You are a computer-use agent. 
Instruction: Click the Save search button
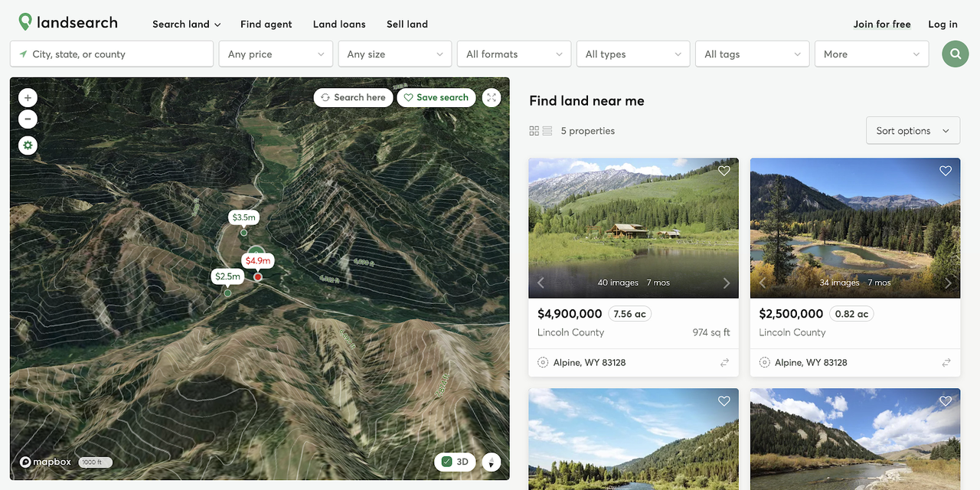pos(436,97)
